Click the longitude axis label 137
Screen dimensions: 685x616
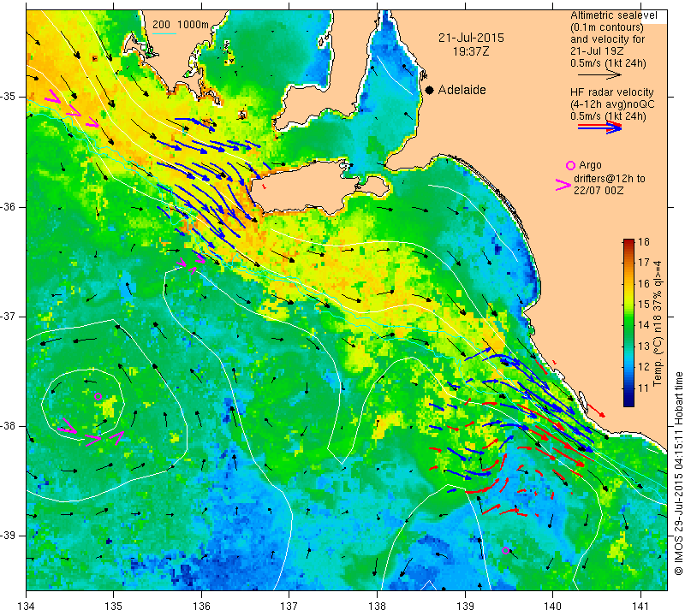click(289, 607)
